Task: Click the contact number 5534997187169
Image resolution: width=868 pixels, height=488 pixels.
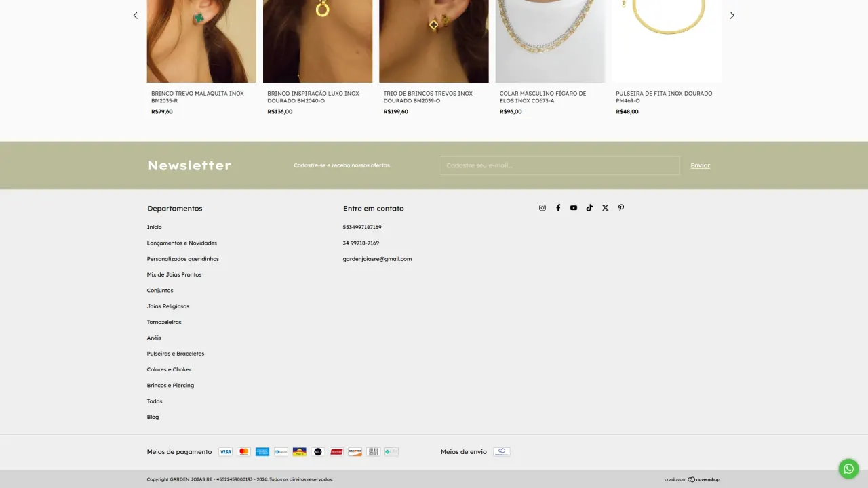Action: pos(362,227)
